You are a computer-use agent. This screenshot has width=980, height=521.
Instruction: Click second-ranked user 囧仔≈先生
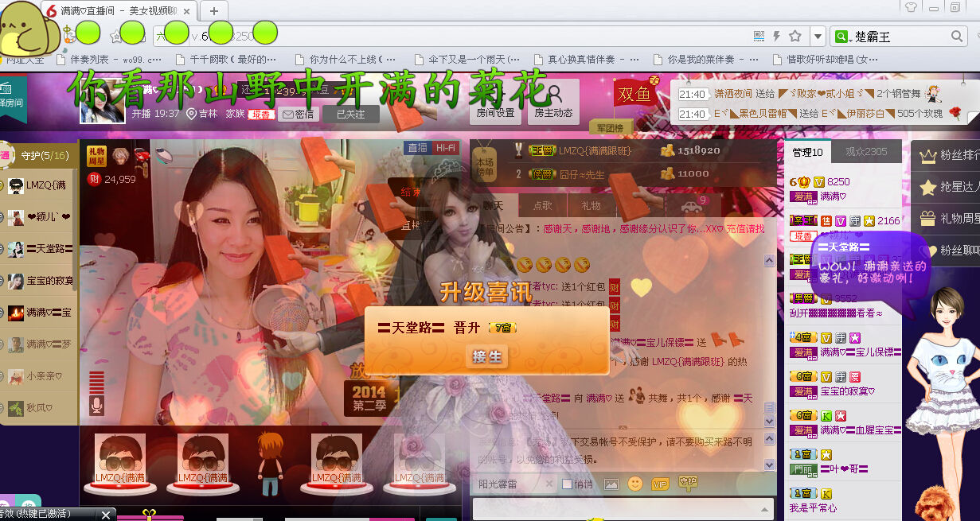point(582,173)
